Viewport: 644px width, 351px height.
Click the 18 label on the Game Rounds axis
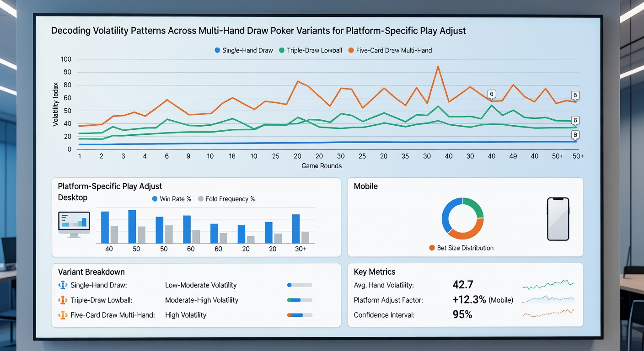[232, 156]
